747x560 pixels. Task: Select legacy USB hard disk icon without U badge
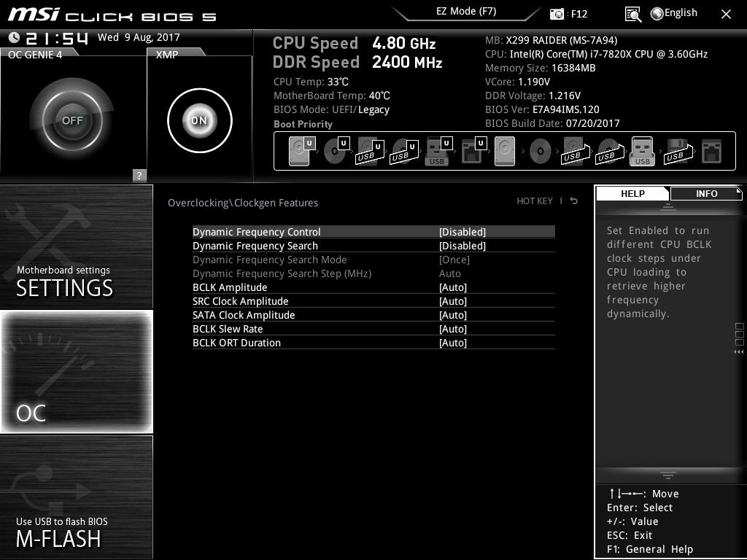(x=576, y=152)
